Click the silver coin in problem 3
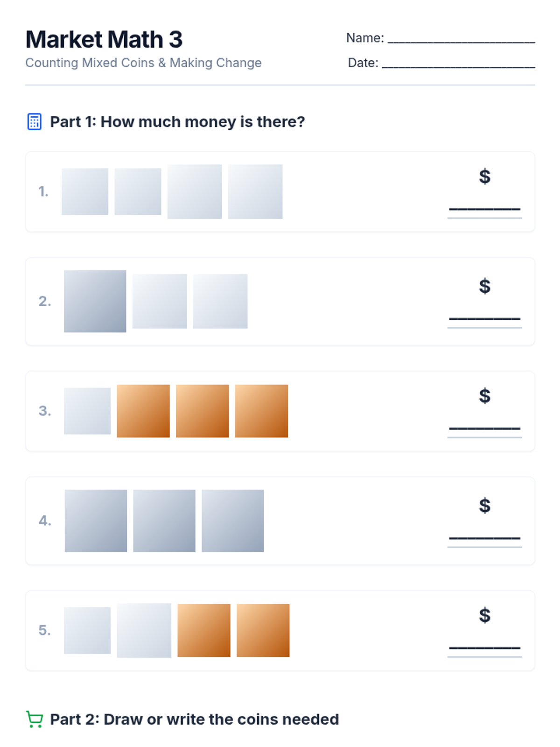Viewport: 560px width, 747px height. click(87, 411)
